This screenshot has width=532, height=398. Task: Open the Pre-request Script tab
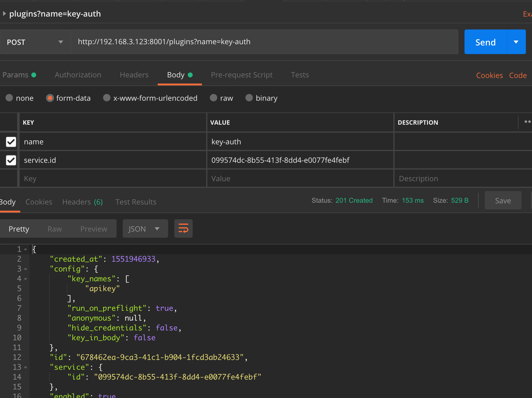(242, 75)
